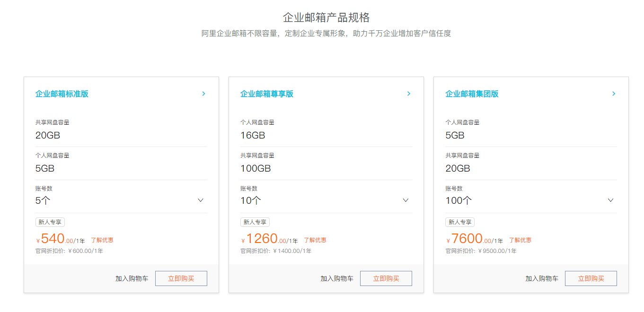Viewport: 644px width, 312px height.
Task: Click the 5GB value in the standard plan
Action: click(45, 168)
